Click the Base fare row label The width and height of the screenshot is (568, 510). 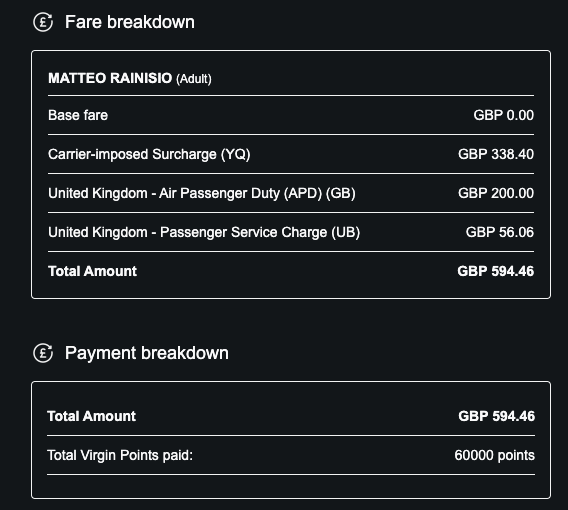pos(78,115)
